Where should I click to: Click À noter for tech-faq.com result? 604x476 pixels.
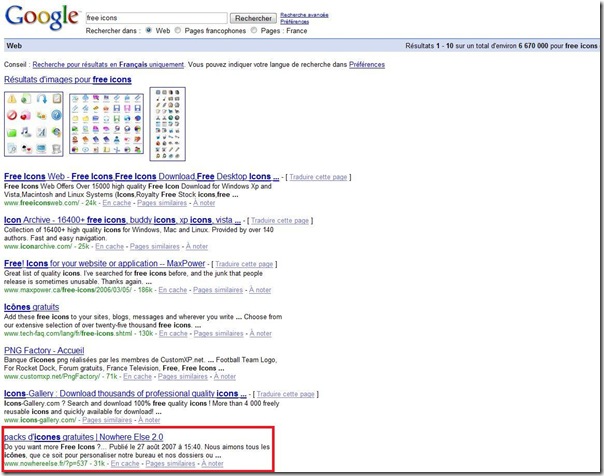(261, 334)
